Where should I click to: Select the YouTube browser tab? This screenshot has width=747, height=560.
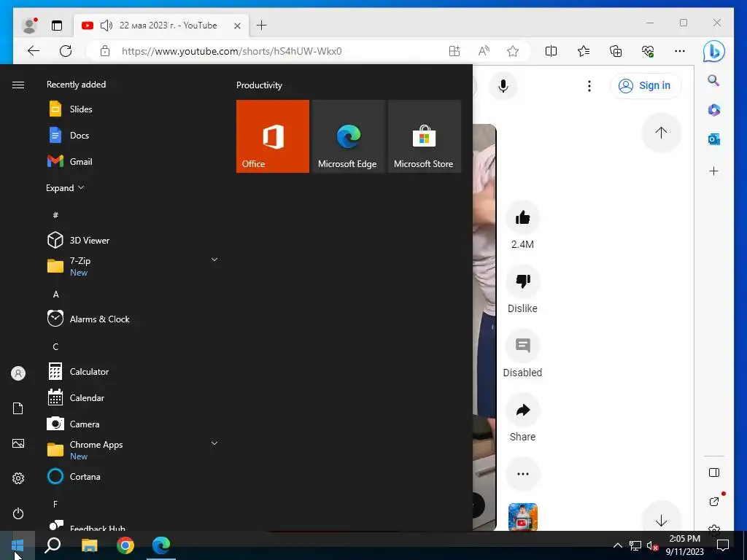click(161, 26)
